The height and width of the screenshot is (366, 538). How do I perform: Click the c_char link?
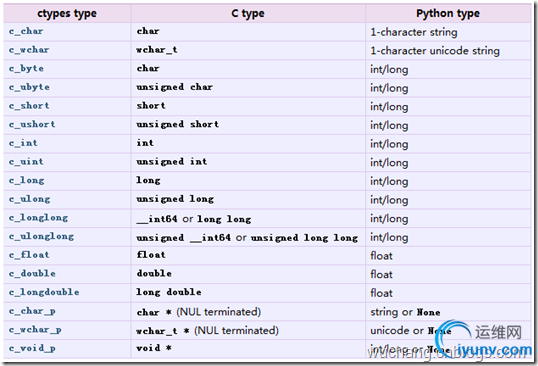(x=26, y=31)
